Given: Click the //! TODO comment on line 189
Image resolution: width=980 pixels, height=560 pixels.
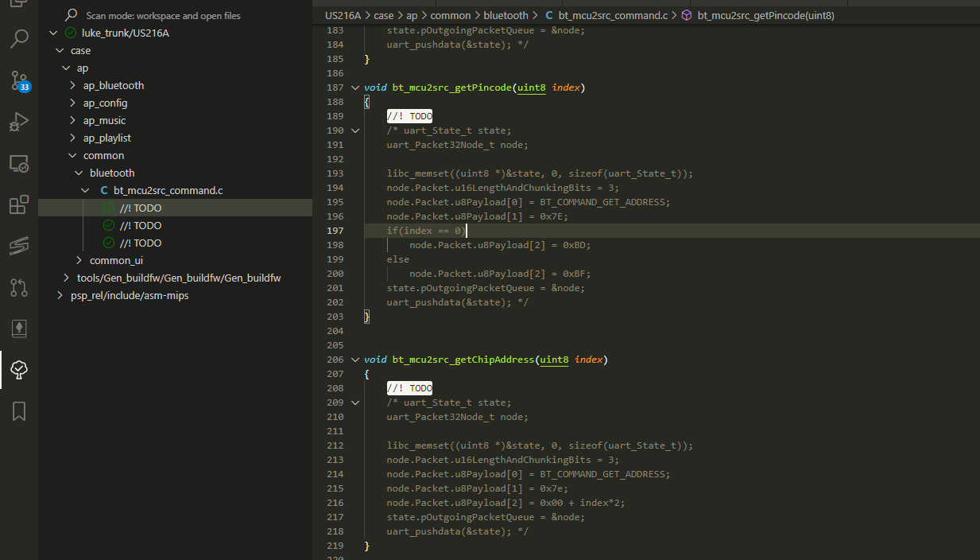Looking at the screenshot, I should point(409,116).
